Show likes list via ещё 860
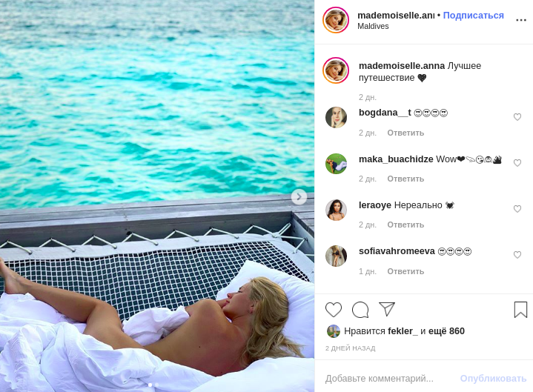533x392 pixels. (446, 331)
